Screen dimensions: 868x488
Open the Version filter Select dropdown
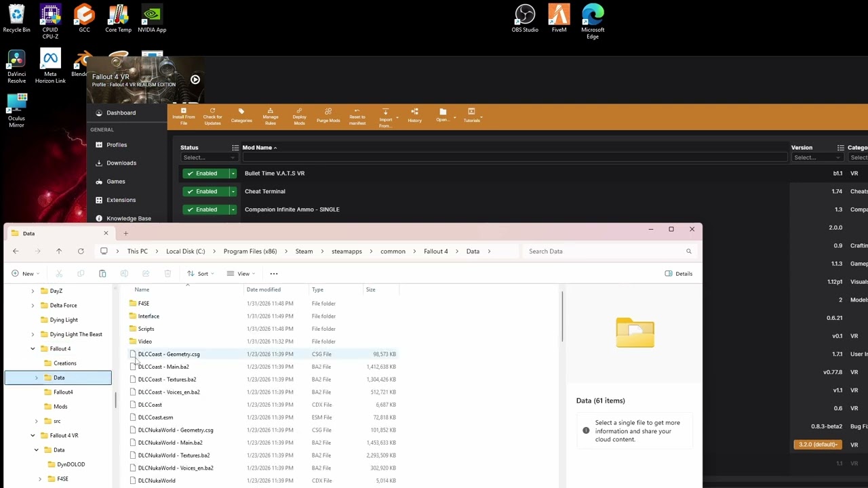click(x=816, y=158)
